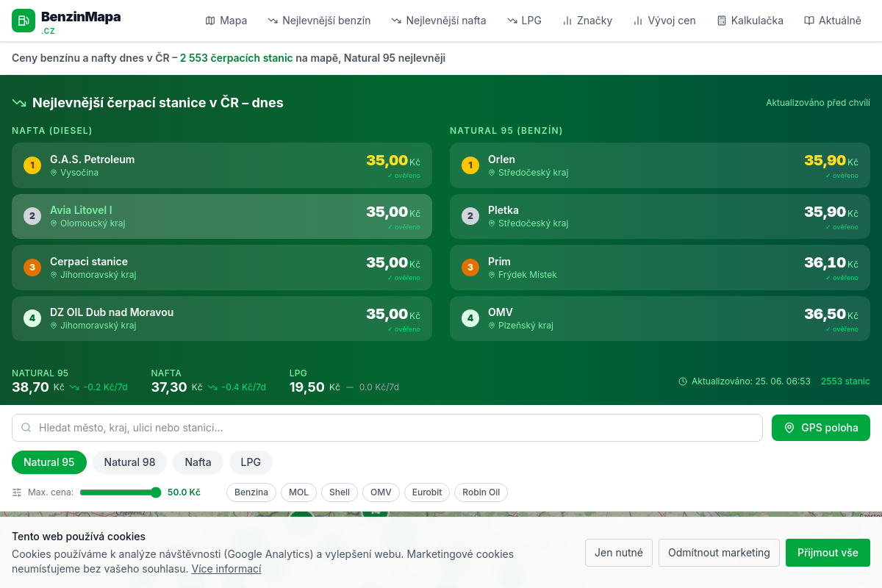Click the trend icon beside LPG menu

pos(512,21)
